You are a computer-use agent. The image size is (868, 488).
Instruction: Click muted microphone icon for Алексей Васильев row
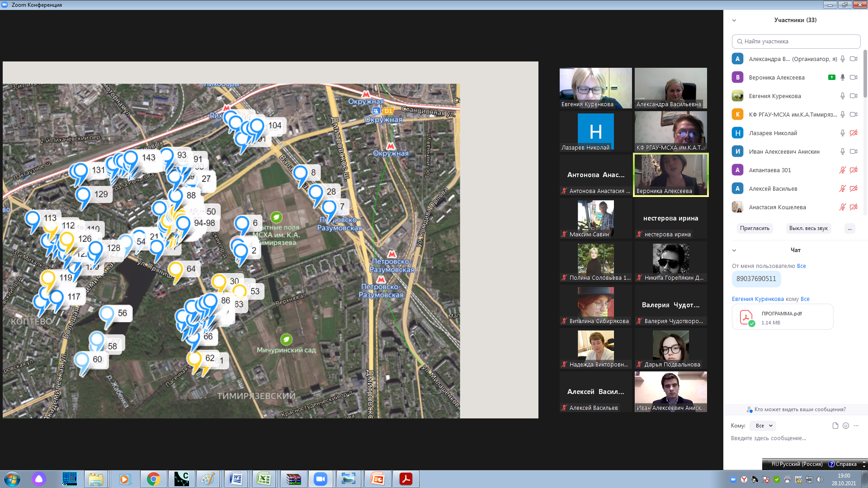click(843, 188)
